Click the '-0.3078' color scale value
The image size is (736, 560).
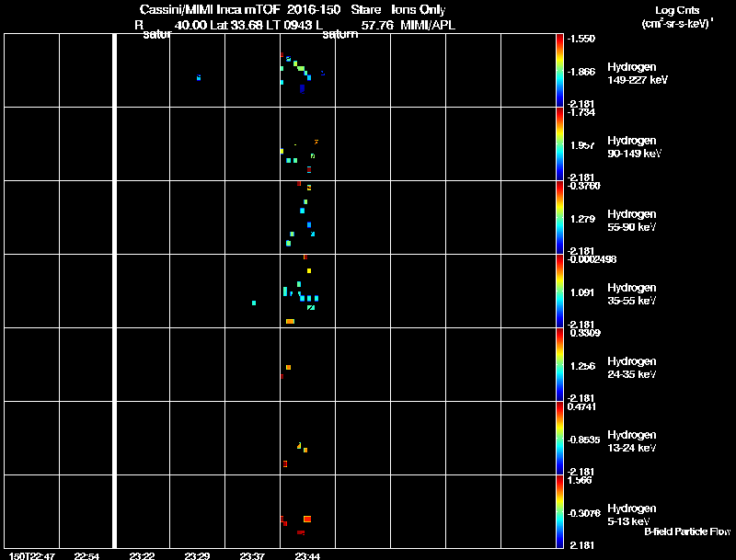click(x=583, y=514)
